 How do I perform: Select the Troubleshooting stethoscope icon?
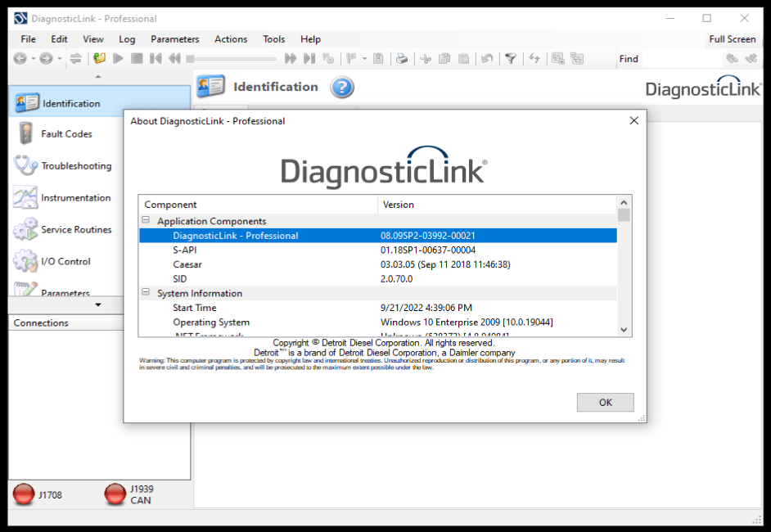pos(25,166)
